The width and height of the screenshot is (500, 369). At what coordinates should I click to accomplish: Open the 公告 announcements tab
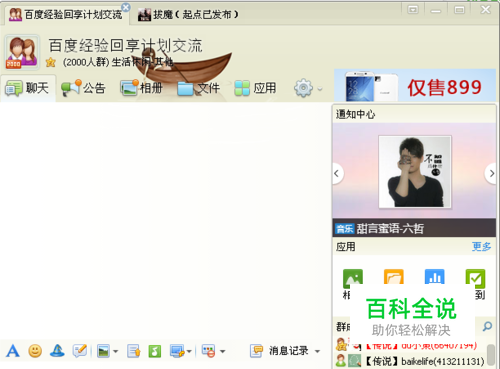(x=83, y=88)
